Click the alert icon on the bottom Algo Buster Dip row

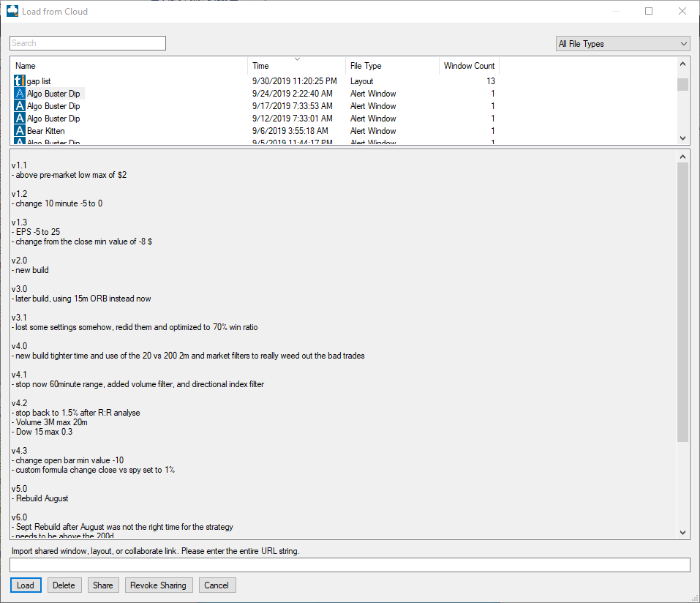18,141
